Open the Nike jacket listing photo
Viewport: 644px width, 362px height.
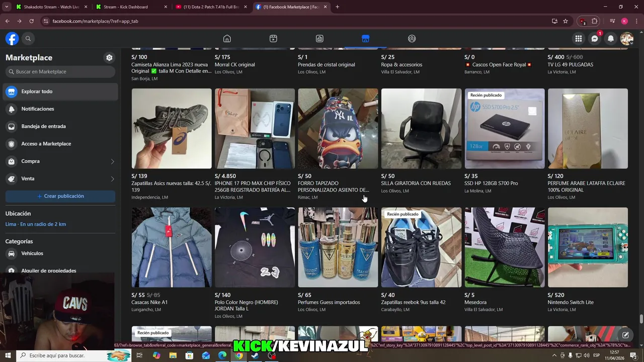(x=172, y=247)
